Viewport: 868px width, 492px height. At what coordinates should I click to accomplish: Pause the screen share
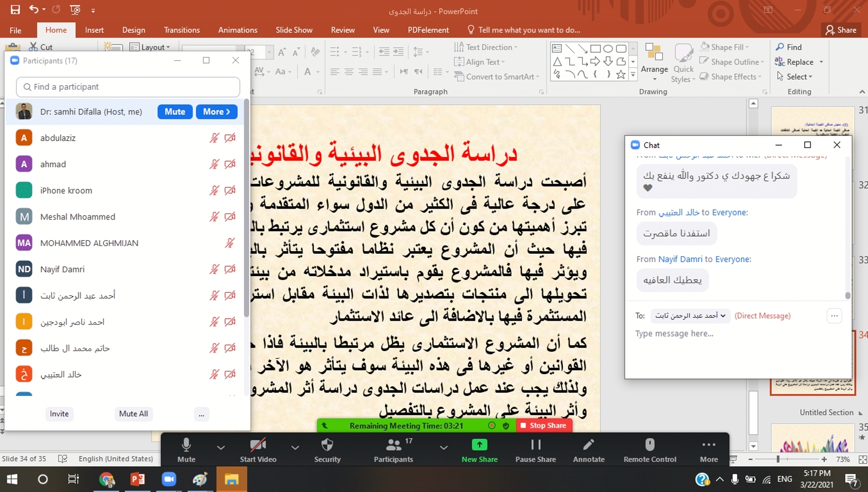pos(536,445)
